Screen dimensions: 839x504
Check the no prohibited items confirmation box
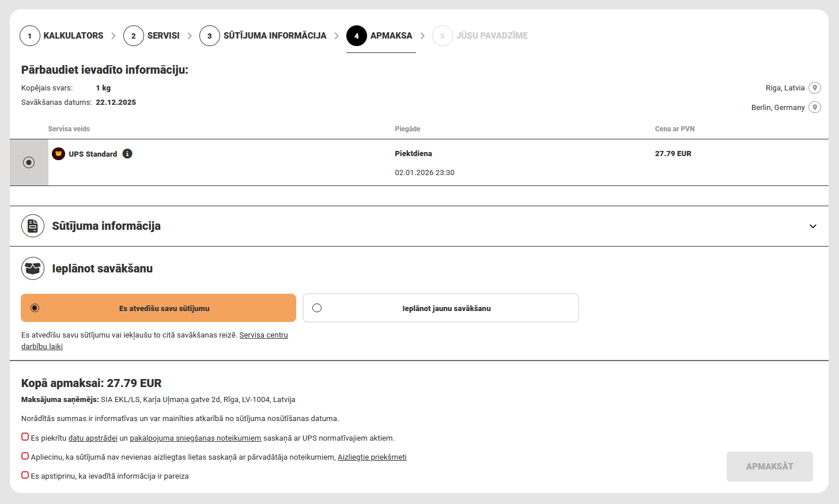[25, 456]
